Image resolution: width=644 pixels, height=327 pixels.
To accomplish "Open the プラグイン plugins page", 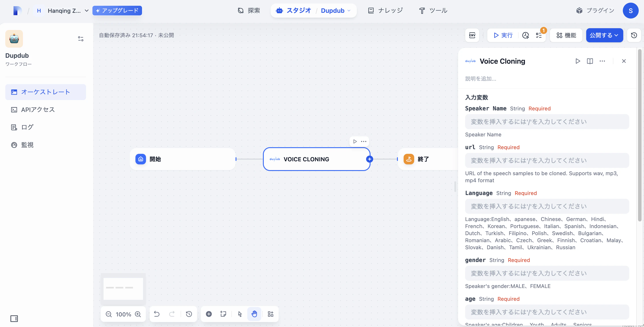I will pos(595,11).
